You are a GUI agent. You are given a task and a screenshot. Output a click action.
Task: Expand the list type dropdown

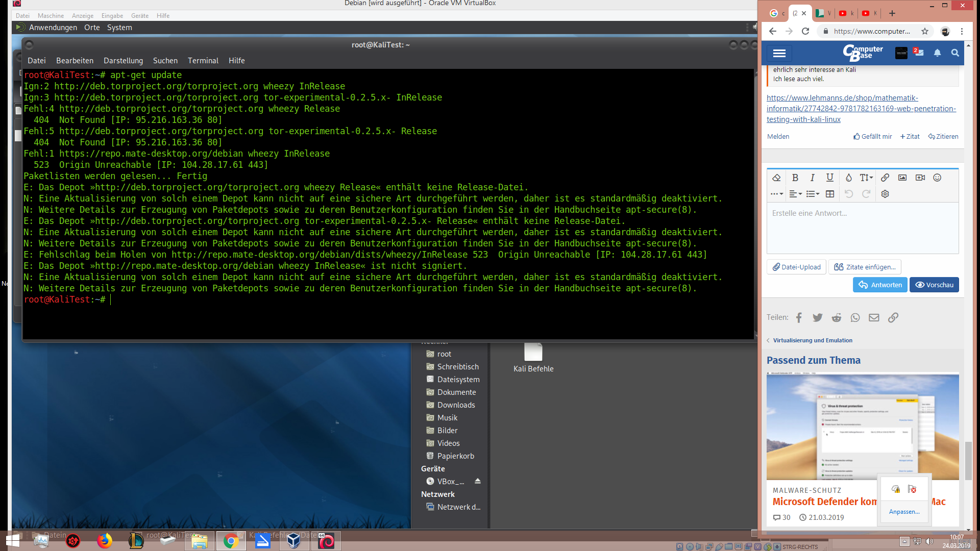pyautogui.click(x=813, y=194)
